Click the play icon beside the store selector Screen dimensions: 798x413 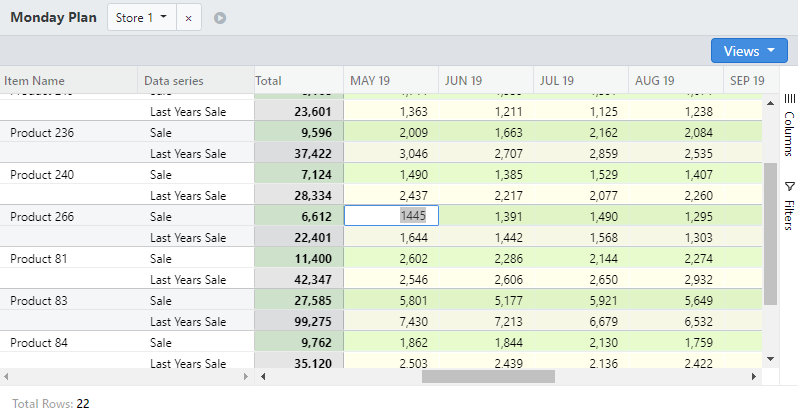[x=220, y=18]
